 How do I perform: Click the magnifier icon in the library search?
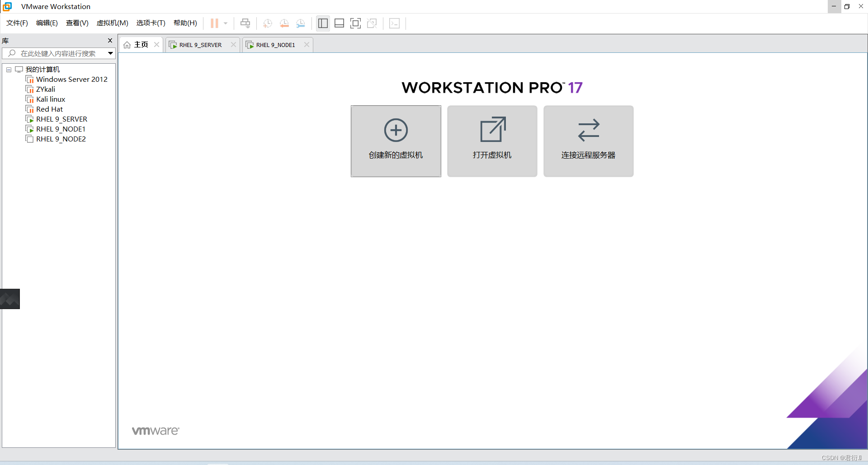(x=12, y=53)
